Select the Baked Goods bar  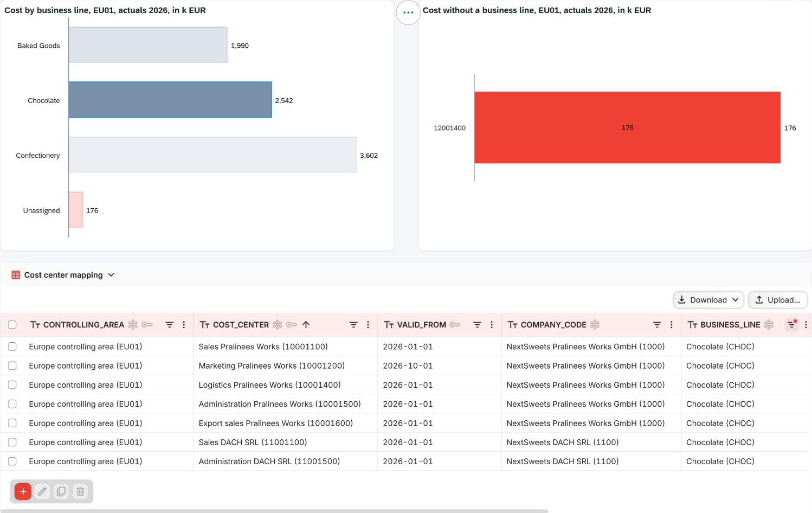click(x=148, y=45)
